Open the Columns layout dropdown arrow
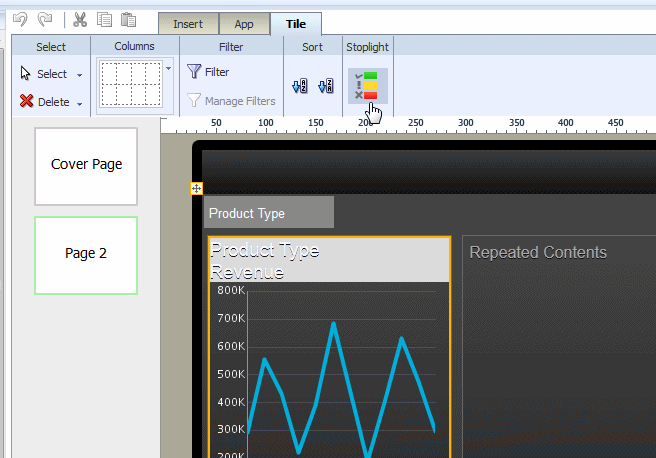This screenshot has width=656, height=458. (168, 69)
